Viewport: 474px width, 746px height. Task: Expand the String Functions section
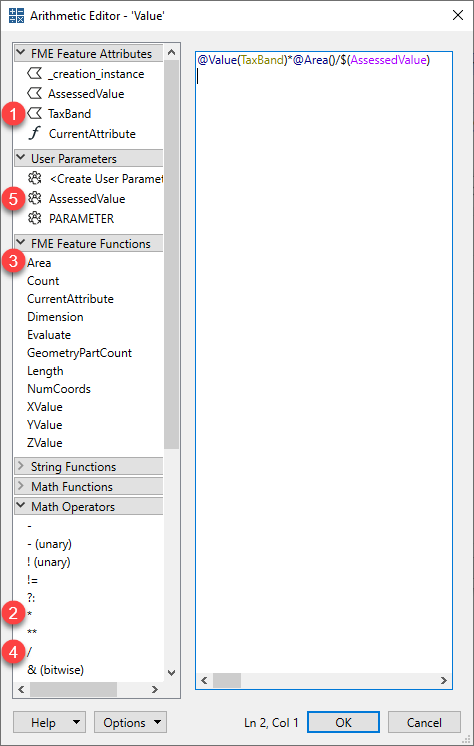coord(21,466)
